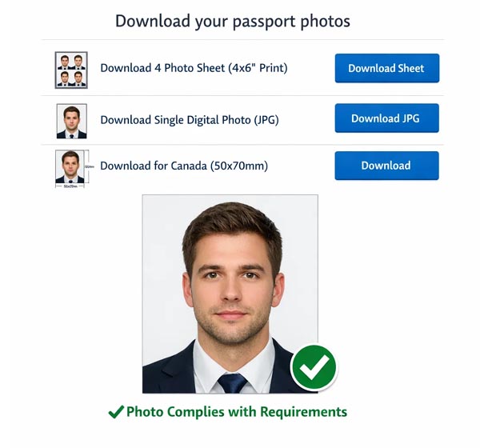The height and width of the screenshot is (448, 480).
Task: Click "Download Single Digital Photo (JPG)" text
Action: pyautogui.click(x=190, y=120)
